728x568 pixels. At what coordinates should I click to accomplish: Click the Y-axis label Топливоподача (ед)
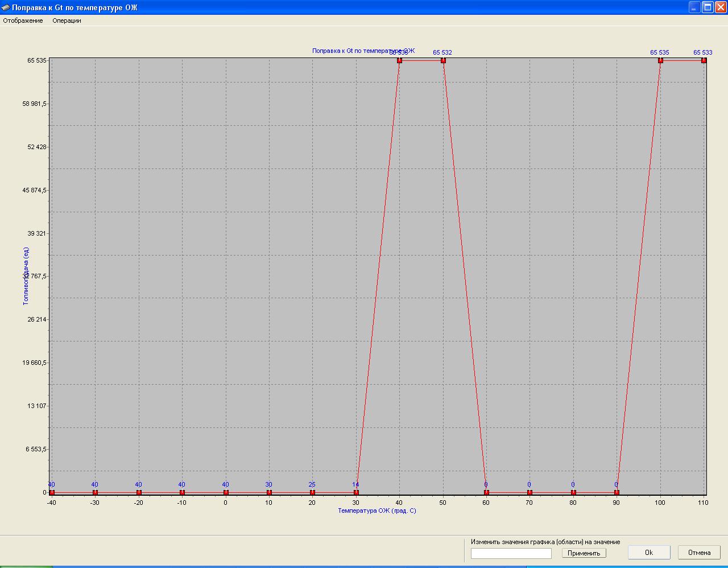click(x=26, y=276)
